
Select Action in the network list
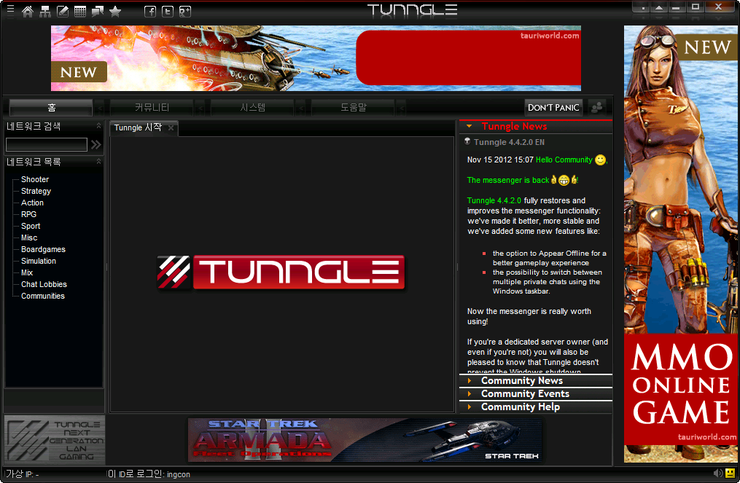tap(32, 203)
